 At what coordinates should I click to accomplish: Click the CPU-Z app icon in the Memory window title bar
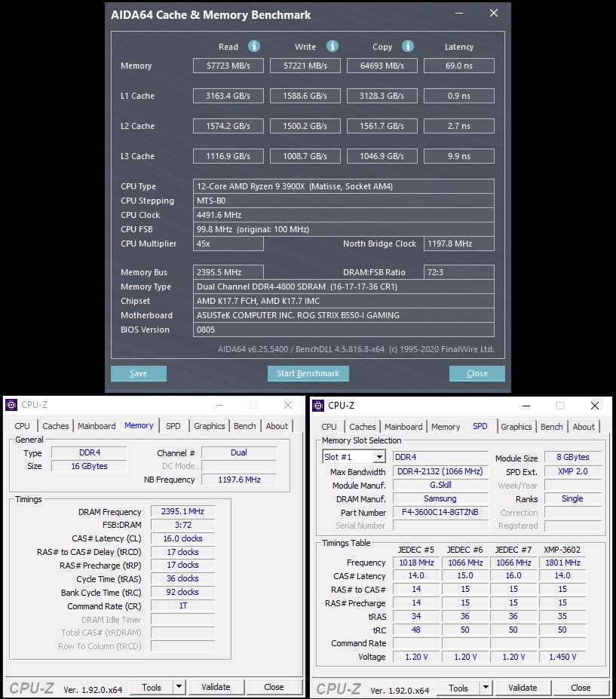[x=11, y=405]
